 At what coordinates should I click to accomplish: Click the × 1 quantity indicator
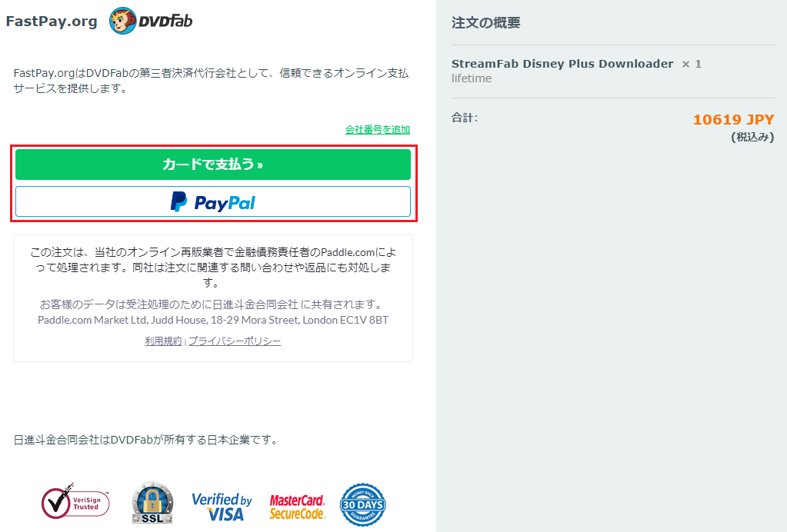(x=692, y=64)
